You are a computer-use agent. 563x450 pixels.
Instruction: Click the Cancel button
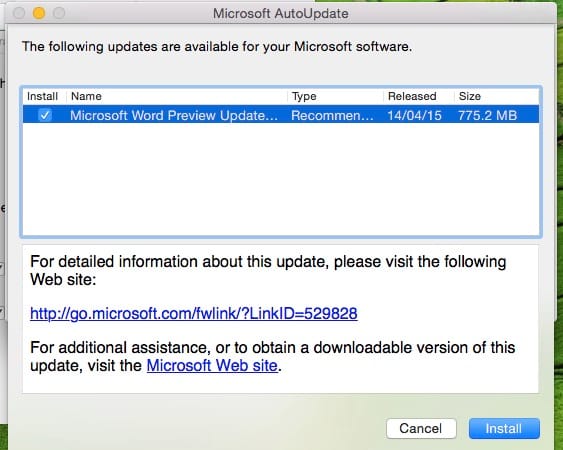click(421, 428)
